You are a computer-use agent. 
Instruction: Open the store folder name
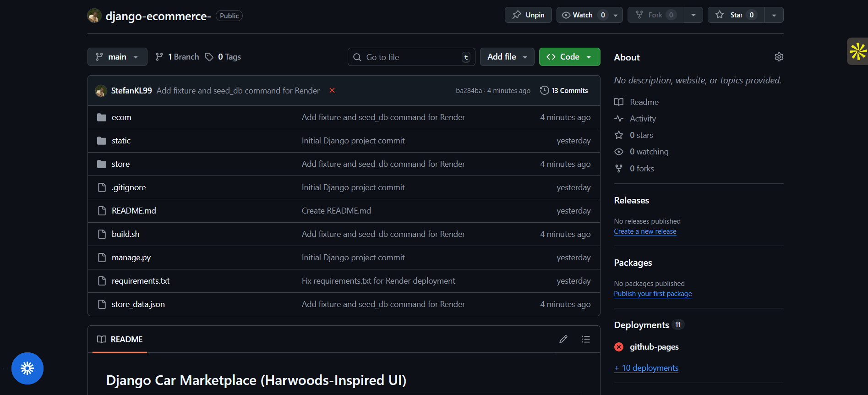point(120,164)
